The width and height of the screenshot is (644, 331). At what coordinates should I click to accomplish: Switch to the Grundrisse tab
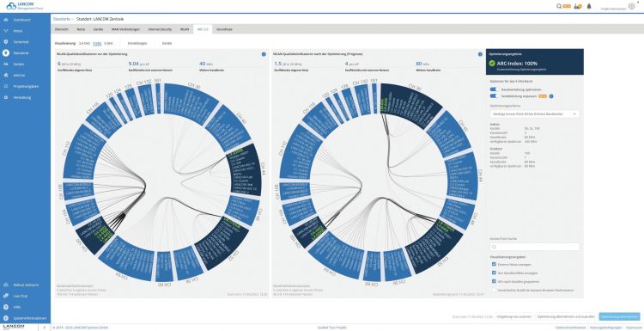point(224,29)
